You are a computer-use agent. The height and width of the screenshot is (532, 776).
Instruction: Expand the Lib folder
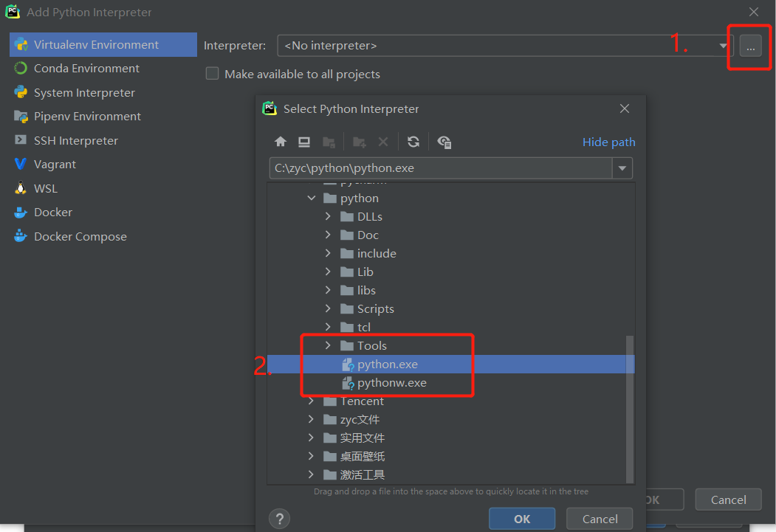(x=328, y=272)
